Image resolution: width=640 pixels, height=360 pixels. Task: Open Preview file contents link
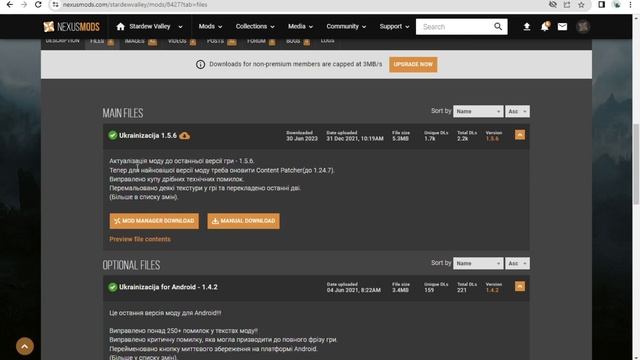[x=140, y=239]
